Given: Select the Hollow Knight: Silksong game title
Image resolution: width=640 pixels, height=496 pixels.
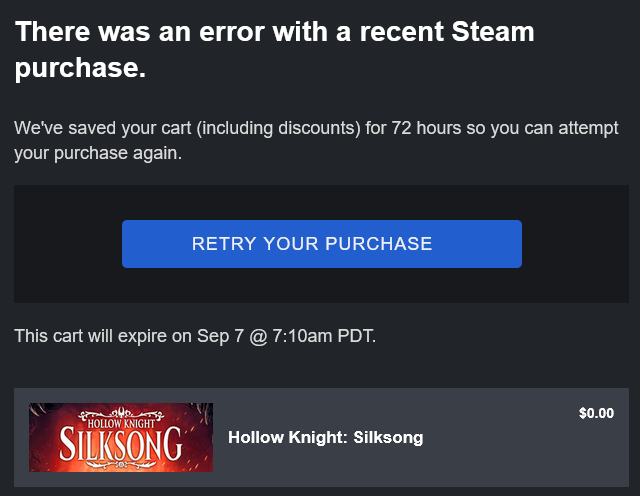Looking at the screenshot, I should click(325, 437).
